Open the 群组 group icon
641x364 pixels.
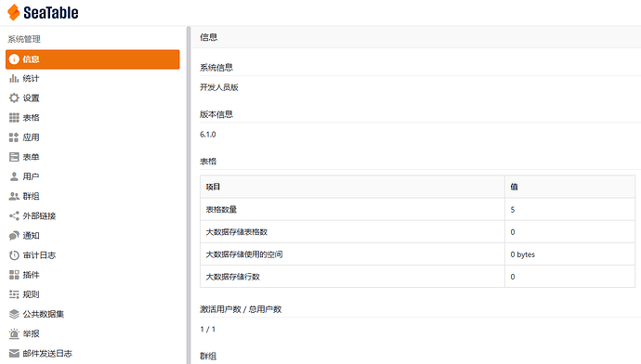(14, 196)
